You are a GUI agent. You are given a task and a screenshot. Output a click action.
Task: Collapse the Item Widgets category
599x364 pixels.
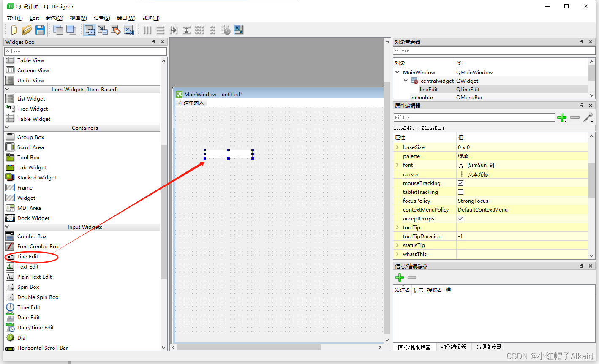[7, 90]
